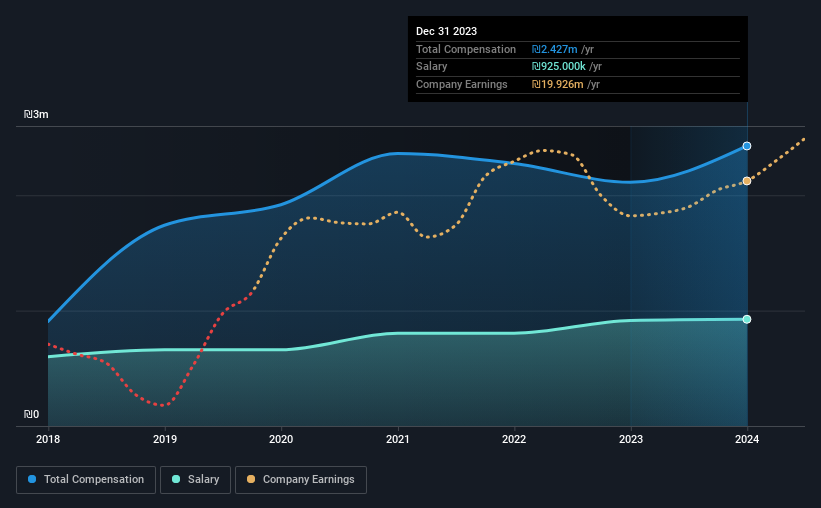
Task: Click the orange dot in Company Earnings legend
Action: pos(251,479)
